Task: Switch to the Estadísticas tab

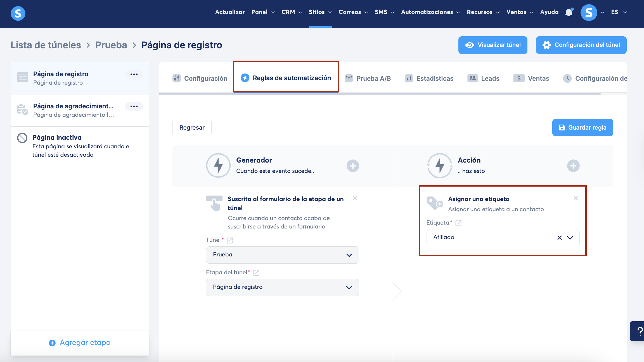Action: pos(429,78)
